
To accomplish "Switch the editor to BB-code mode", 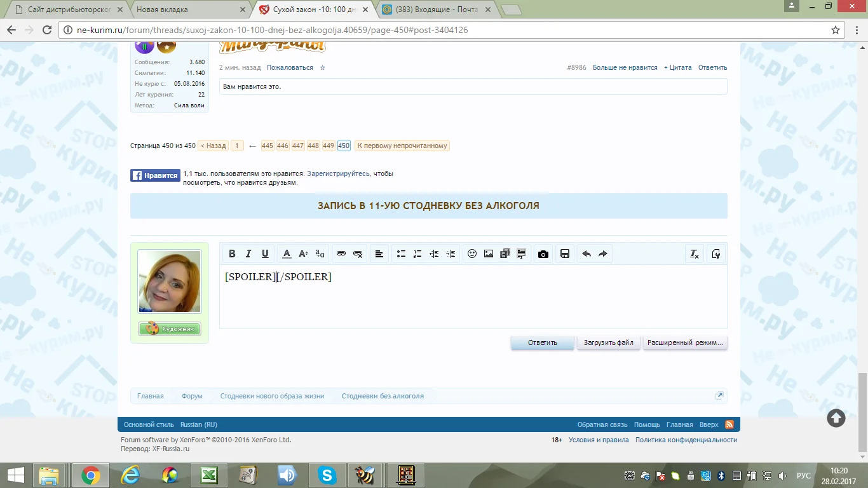I will (x=716, y=254).
